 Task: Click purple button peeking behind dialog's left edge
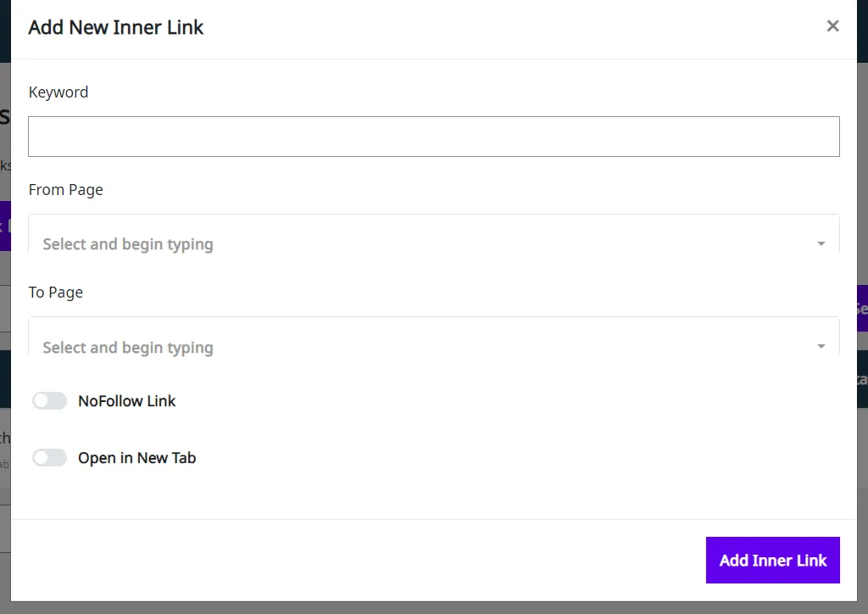[5, 226]
